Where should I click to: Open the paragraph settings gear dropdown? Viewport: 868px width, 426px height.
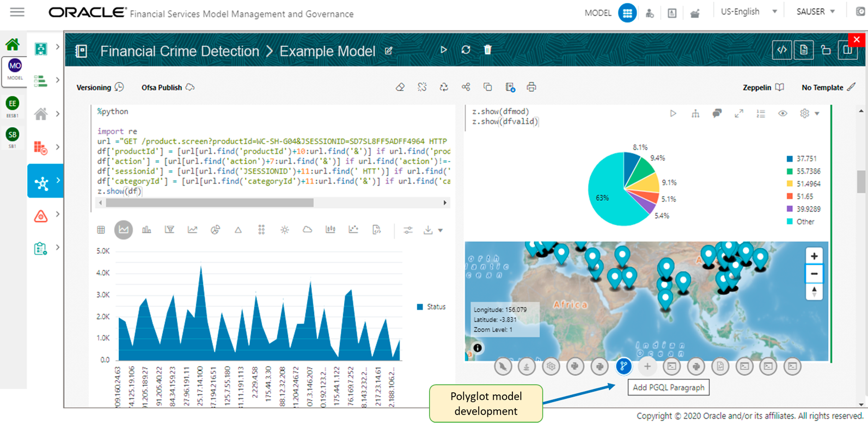pos(809,114)
